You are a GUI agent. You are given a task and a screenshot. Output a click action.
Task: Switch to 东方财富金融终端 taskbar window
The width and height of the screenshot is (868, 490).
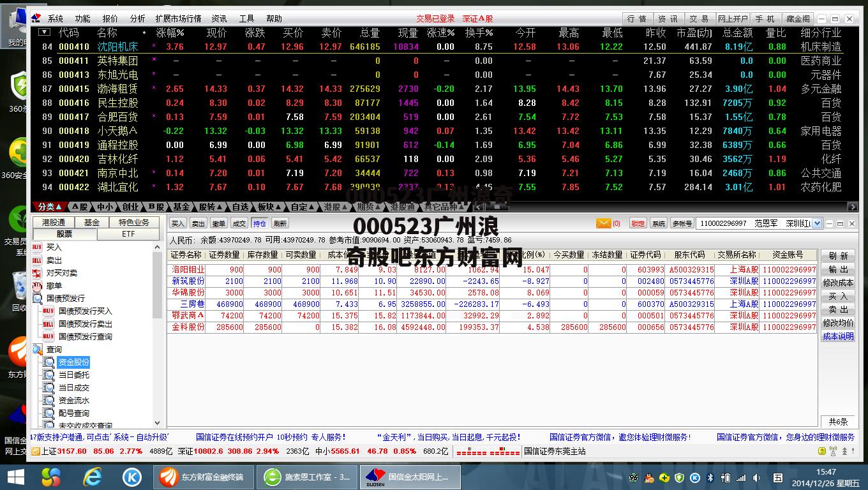point(203,477)
